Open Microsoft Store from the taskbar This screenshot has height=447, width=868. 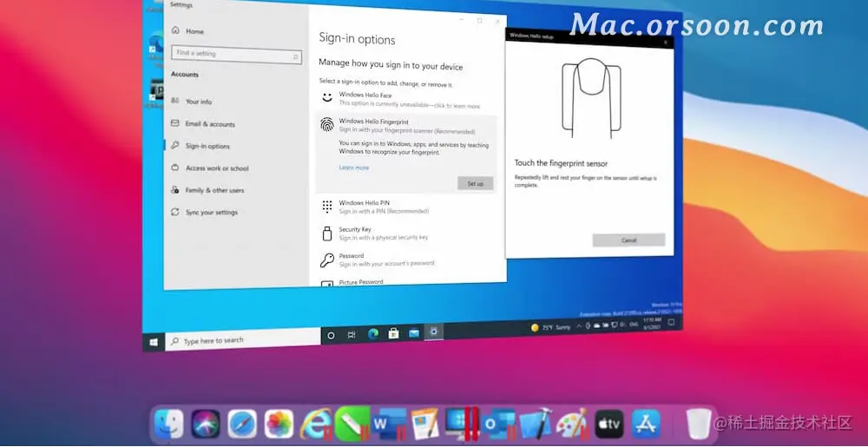click(x=393, y=333)
